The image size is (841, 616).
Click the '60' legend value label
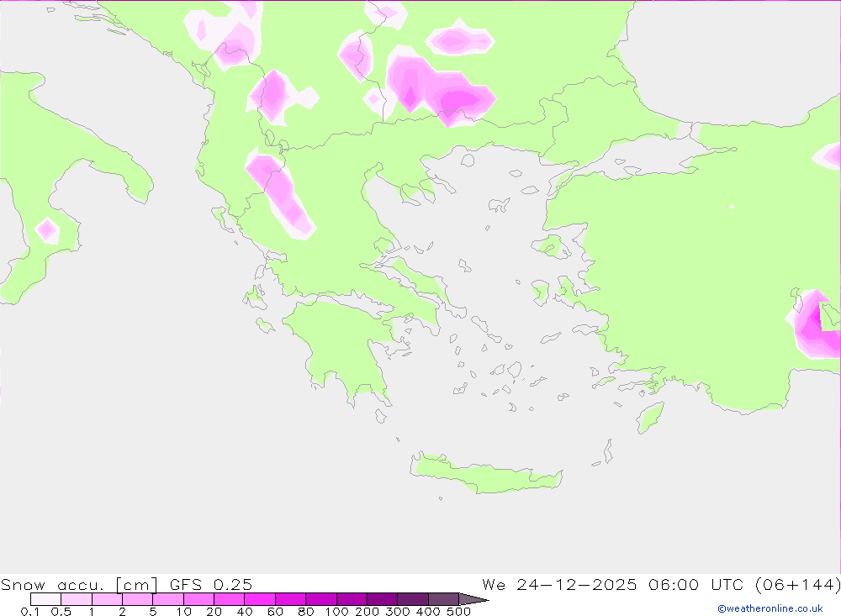click(275, 612)
